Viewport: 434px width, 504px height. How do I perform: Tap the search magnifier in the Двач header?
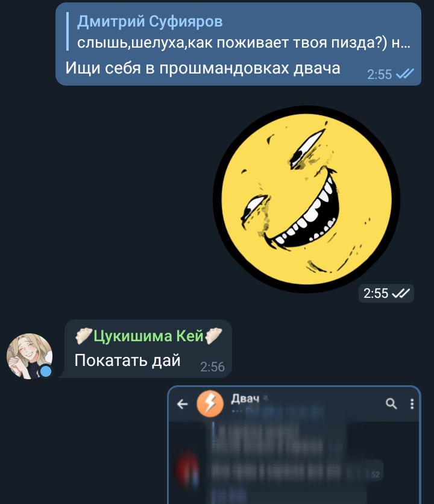pyautogui.click(x=391, y=403)
